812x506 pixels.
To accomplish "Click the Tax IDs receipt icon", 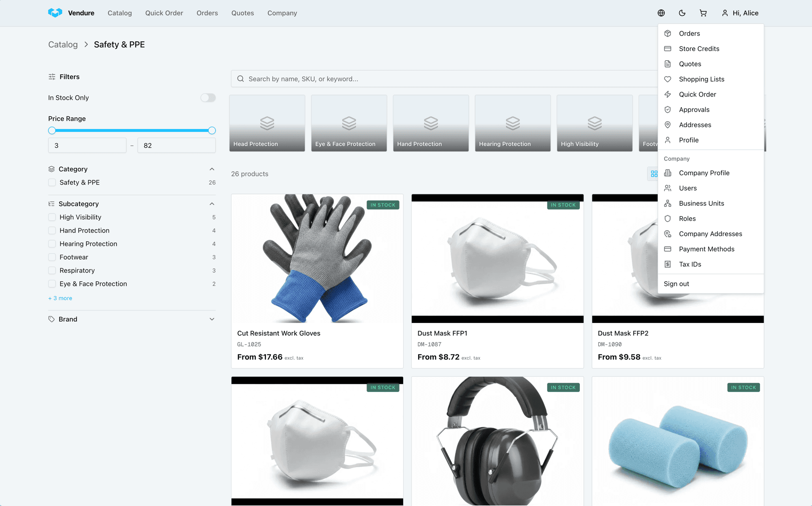I will point(667,264).
